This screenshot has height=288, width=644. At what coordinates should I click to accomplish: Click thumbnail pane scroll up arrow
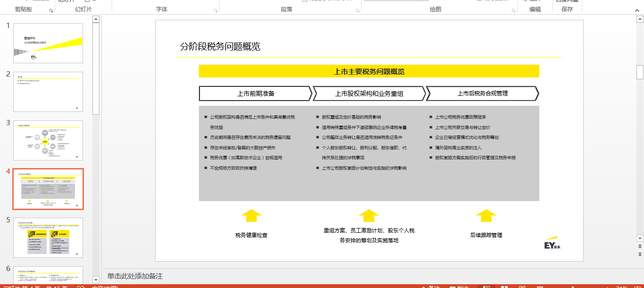pos(96,19)
